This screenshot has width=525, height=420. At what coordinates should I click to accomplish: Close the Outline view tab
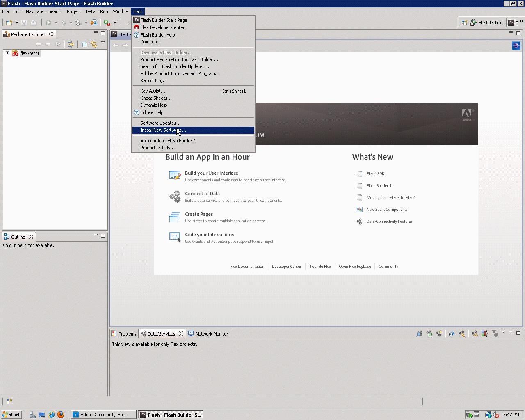pos(31,237)
